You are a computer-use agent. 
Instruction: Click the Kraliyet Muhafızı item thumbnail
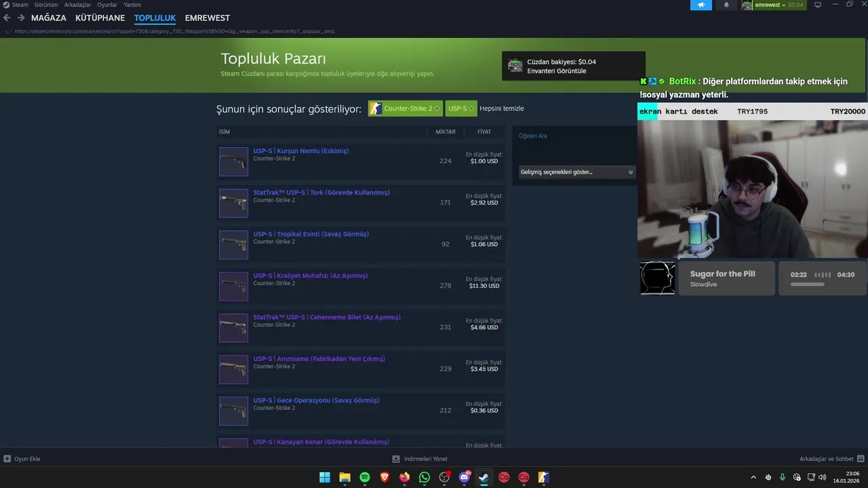coord(233,286)
